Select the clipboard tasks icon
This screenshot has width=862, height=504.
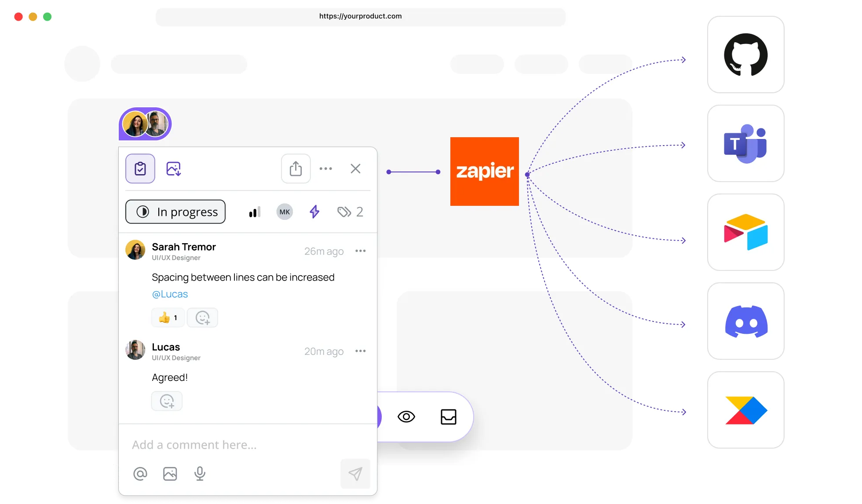pyautogui.click(x=140, y=168)
